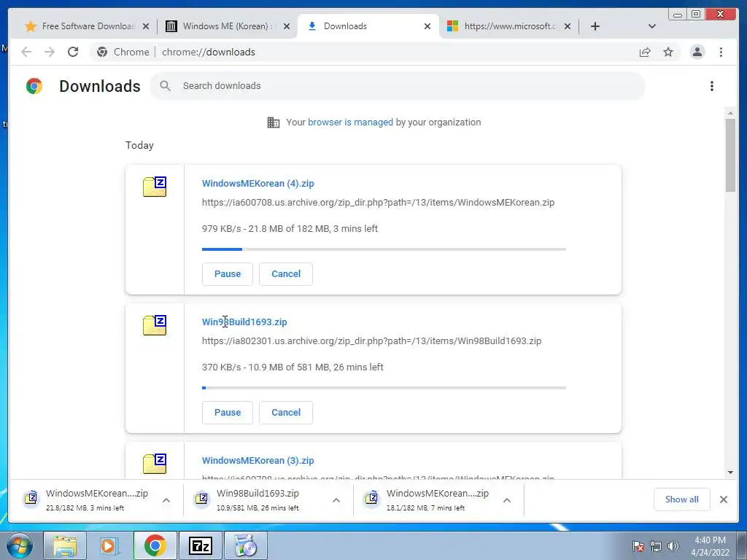Click the scrollbar down arrow
The image size is (747, 560).
point(730,472)
